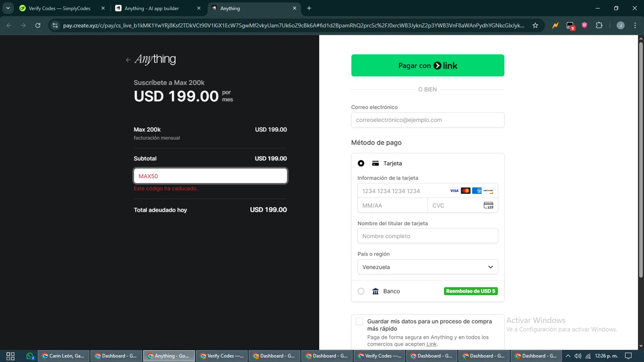Click 'Este código ha caducado.' message

[166, 188]
